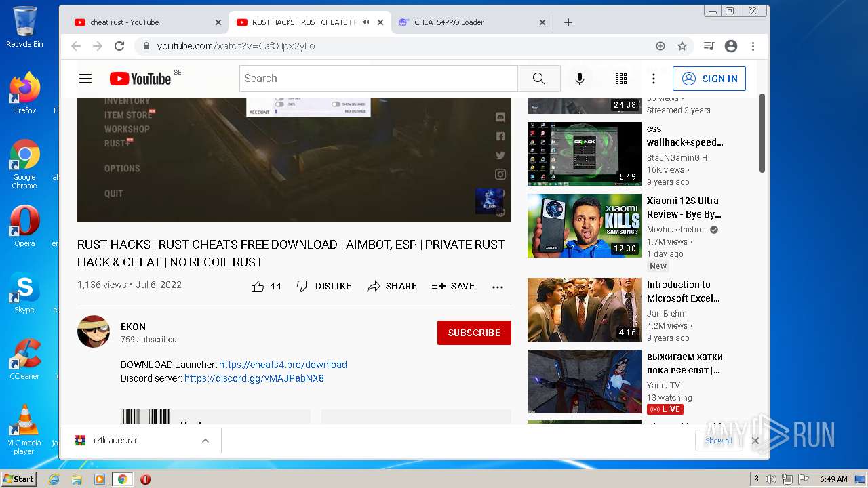Viewport: 868px width, 488px height.
Task: Click the DISLIKE thumbs down button
Action: coord(324,286)
